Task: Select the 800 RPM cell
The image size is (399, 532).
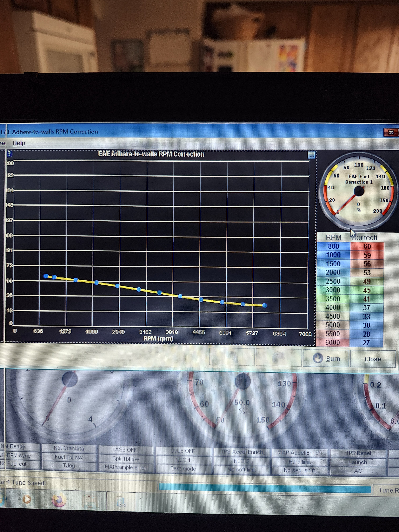Action: click(x=333, y=246)
